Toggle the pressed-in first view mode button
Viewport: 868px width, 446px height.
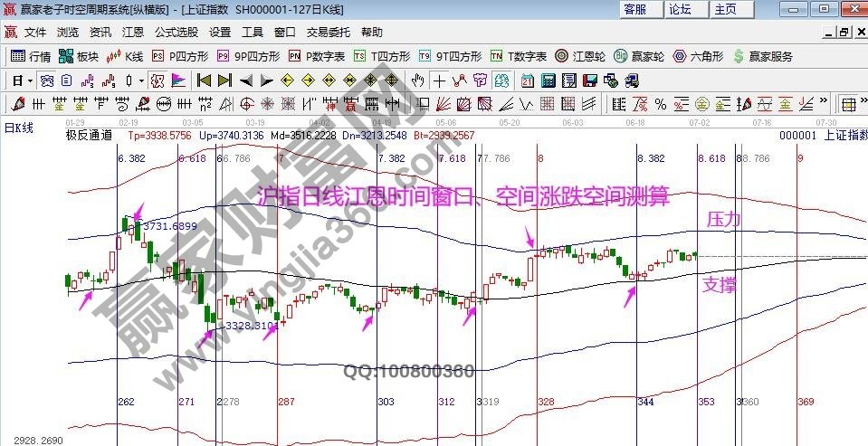[x=46, y=80]
